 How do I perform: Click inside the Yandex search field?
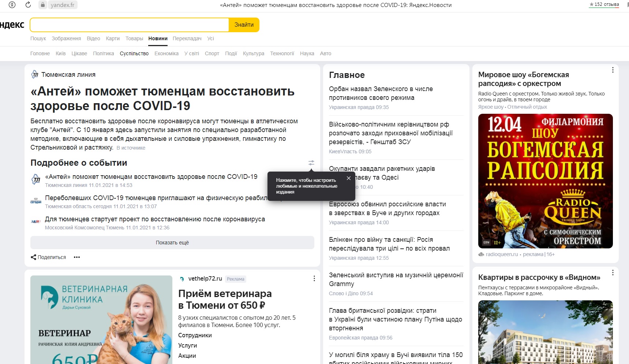click(x=129, y=25)
